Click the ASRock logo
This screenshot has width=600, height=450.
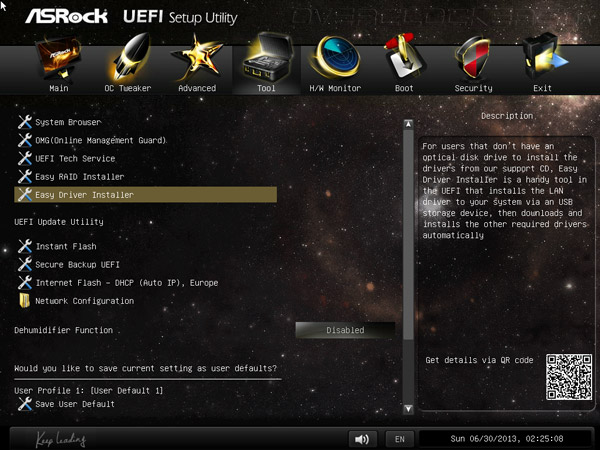pos(67,16)
